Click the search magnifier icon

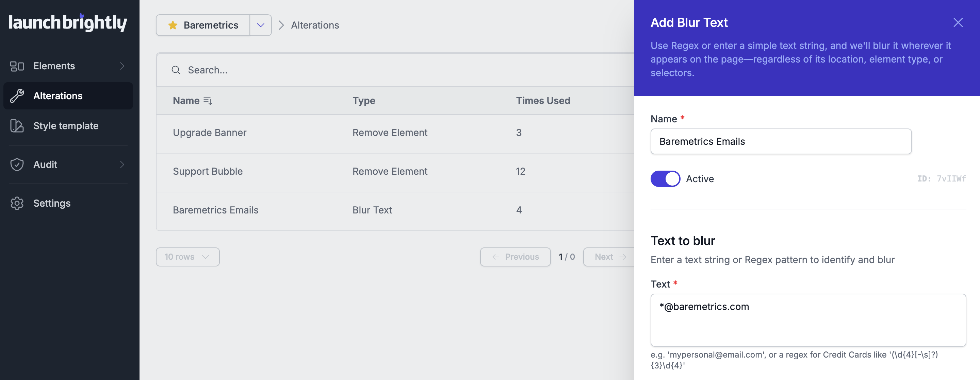coord(176,70)
